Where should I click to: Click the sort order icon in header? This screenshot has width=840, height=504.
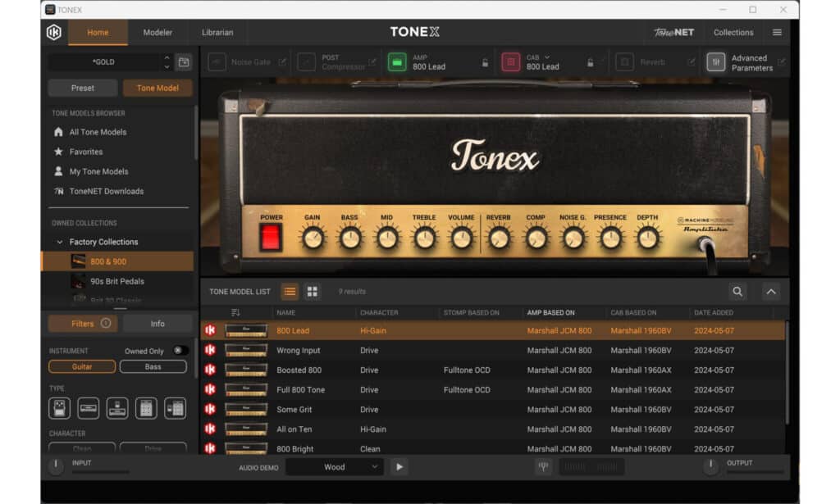pos(235,312)
